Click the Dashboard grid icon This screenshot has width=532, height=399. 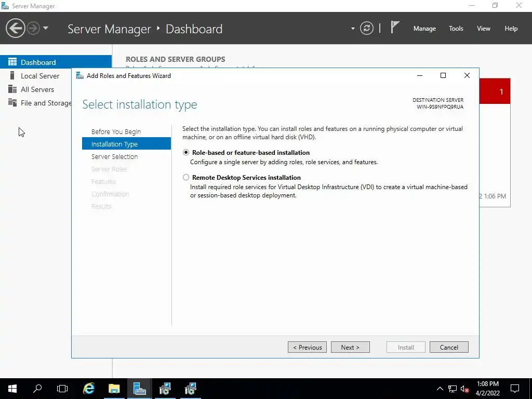12,62
